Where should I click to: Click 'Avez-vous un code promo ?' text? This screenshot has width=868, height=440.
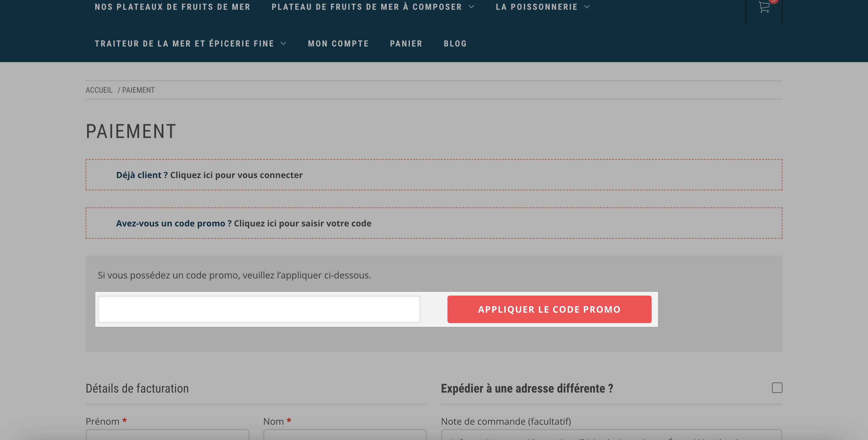(174, 223)
